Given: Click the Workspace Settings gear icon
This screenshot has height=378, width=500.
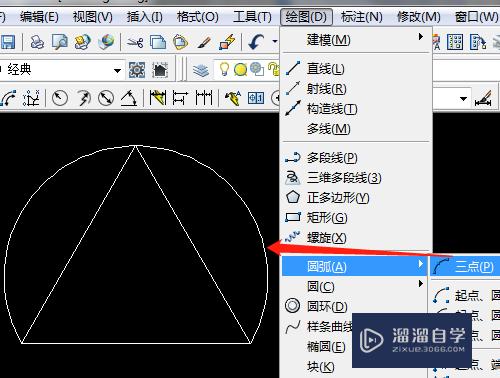Looking at the screenshot, I should coord(137,70).
